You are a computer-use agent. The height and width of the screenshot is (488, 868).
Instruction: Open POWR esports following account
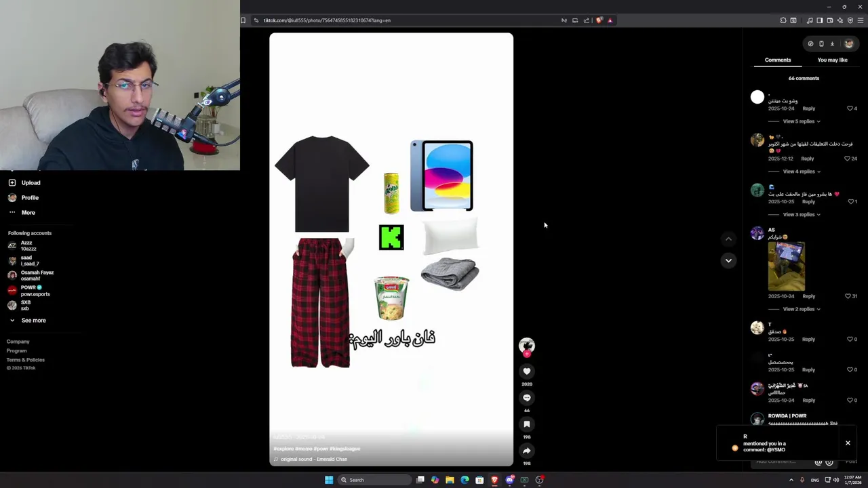(28, 291)
